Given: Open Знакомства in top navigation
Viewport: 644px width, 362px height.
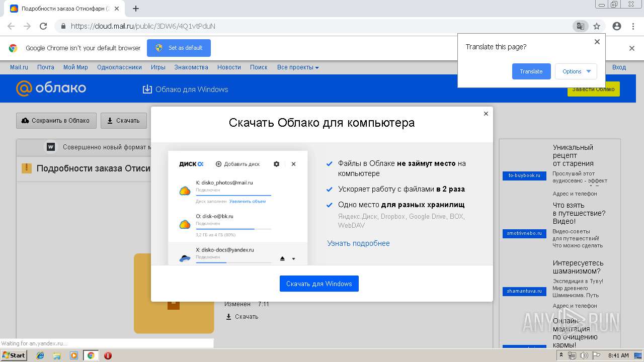Looking at the screenshot, I should click(191, 67).
